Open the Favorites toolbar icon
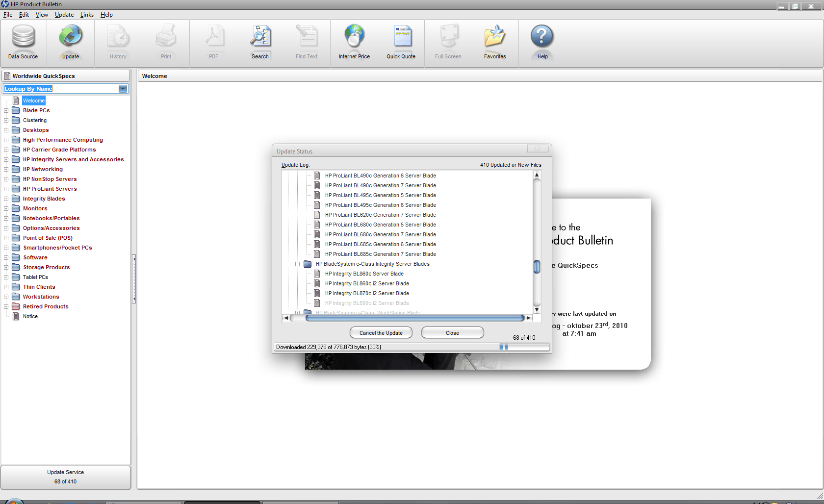The image size is (824, 504). 495,37
